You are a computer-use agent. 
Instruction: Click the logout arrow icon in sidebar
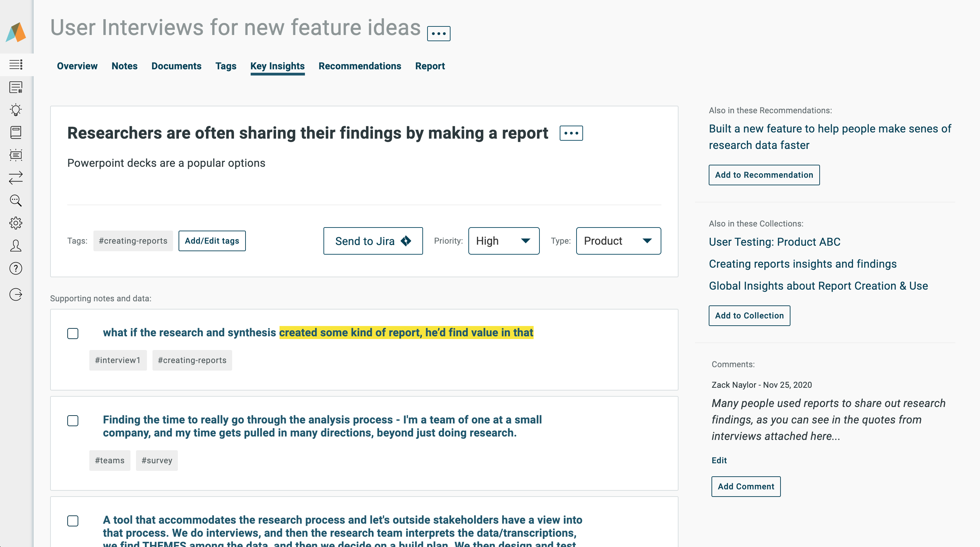[15, 294]
